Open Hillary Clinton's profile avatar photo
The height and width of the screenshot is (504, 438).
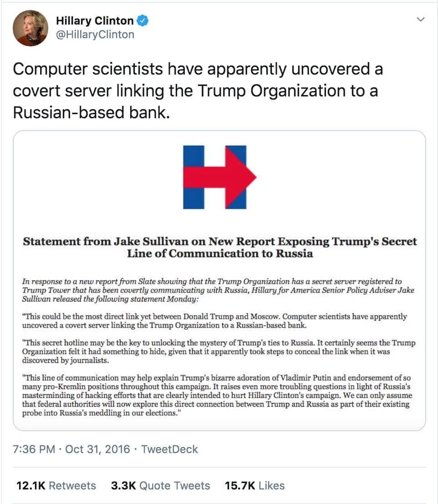pyautogui.click(x=30, y=28)
